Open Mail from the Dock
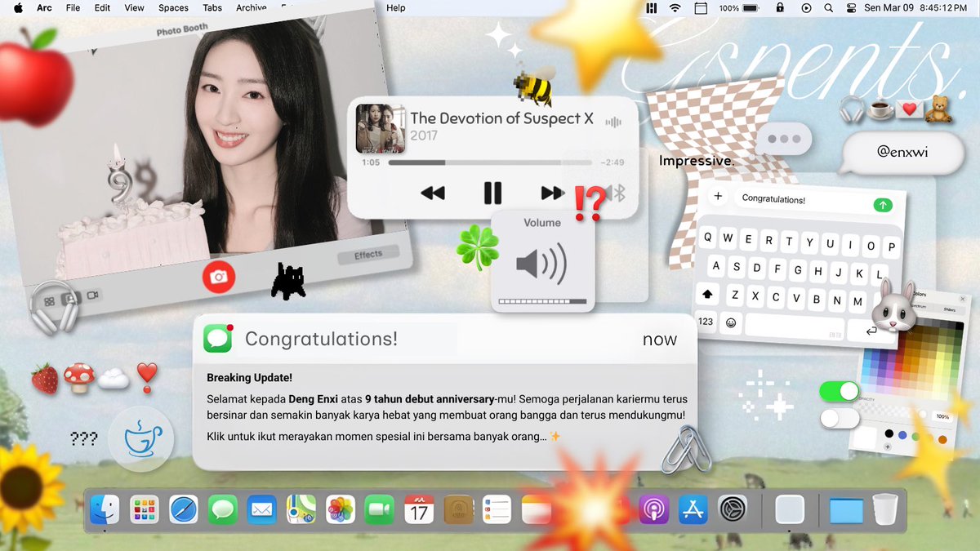Screen dimensions: 980x551 pyautogui.click(x=262, y=510)
